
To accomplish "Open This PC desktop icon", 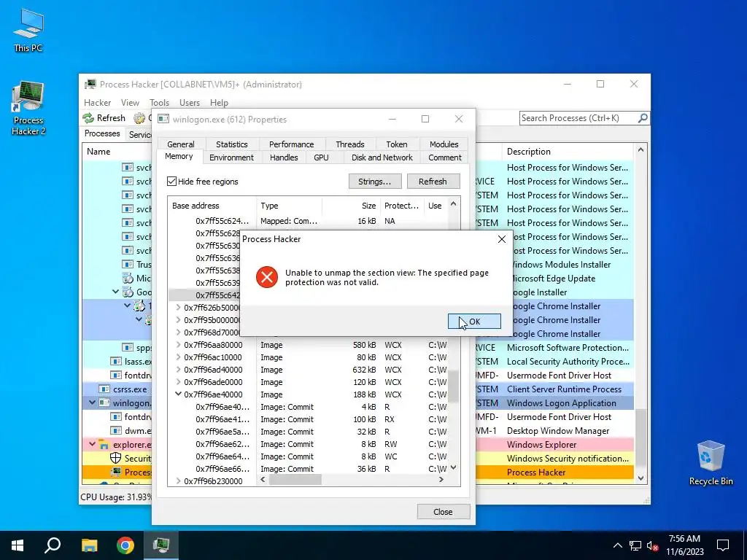I will [28, 31].
